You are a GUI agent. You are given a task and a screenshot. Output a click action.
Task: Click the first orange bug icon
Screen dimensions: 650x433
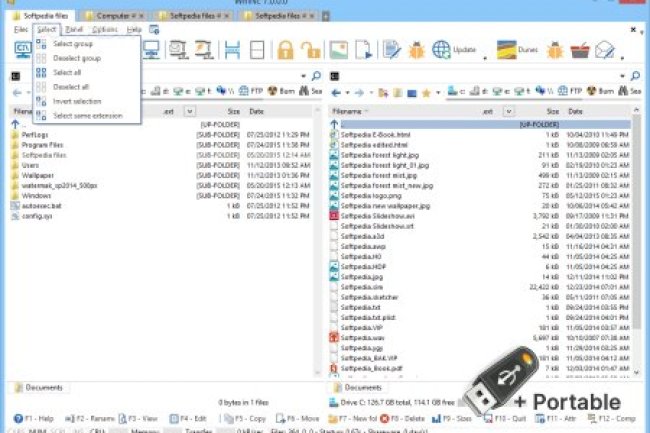(x=417, y=50)
